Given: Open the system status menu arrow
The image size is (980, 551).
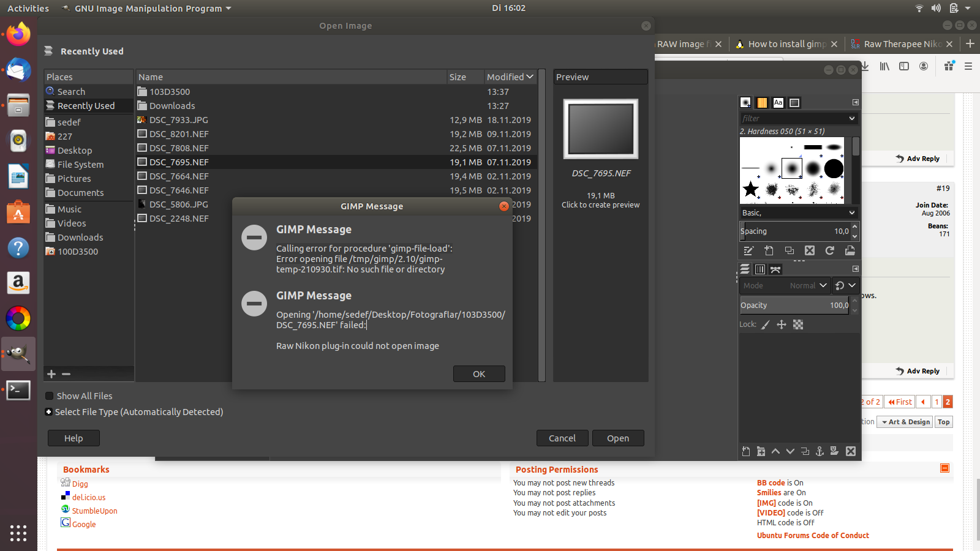Looking at the screenshot, I should [968, 9].
